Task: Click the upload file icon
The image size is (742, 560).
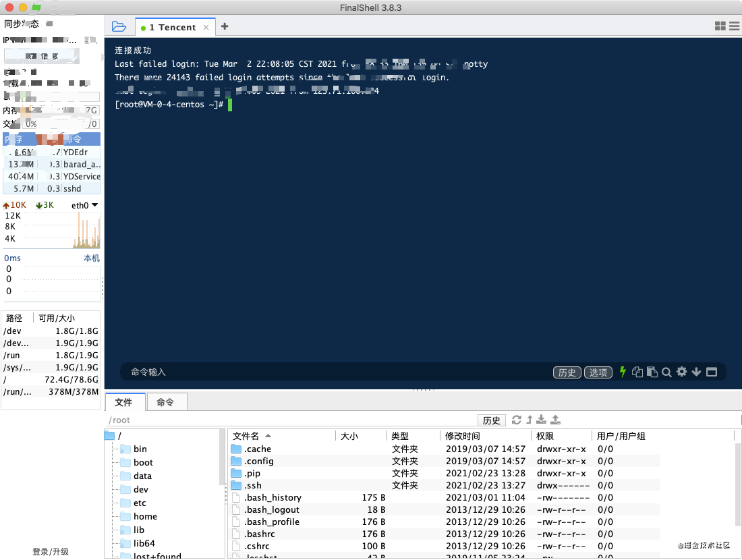Action: [x=556, y=420]
